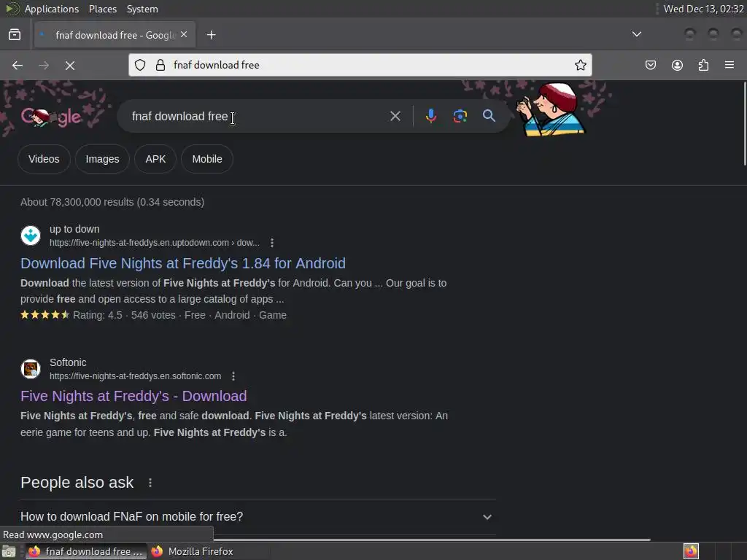This screenshot has height=560, width=747.
Task: Select the APK filter chip
Action: click(155, 159)
